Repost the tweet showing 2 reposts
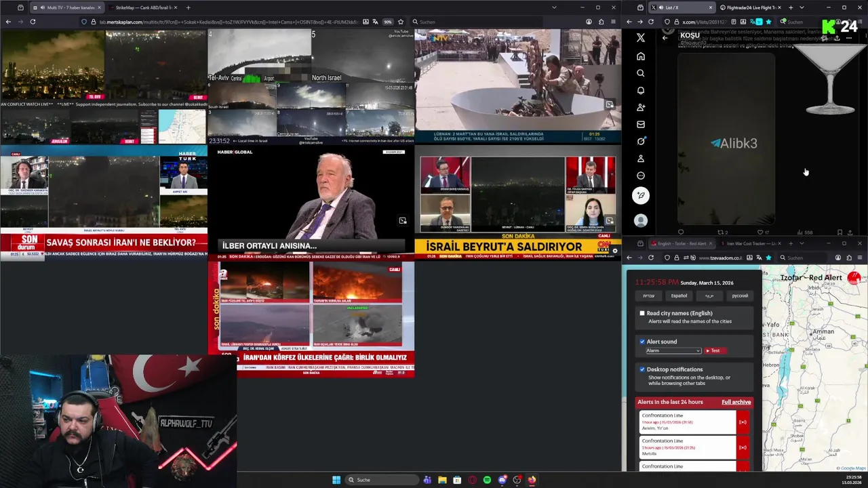Viewport: 868px width, 488px height. click(722, 232)
